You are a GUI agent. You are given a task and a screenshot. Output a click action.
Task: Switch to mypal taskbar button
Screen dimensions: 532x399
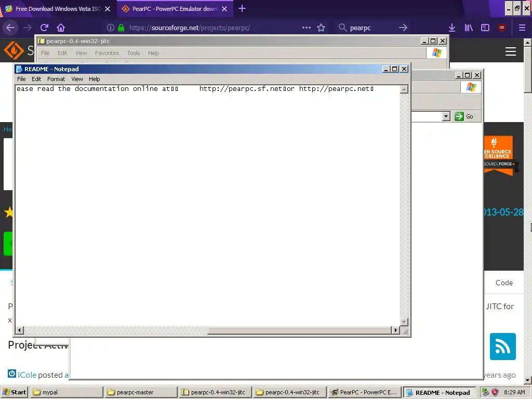coord(66,392)
